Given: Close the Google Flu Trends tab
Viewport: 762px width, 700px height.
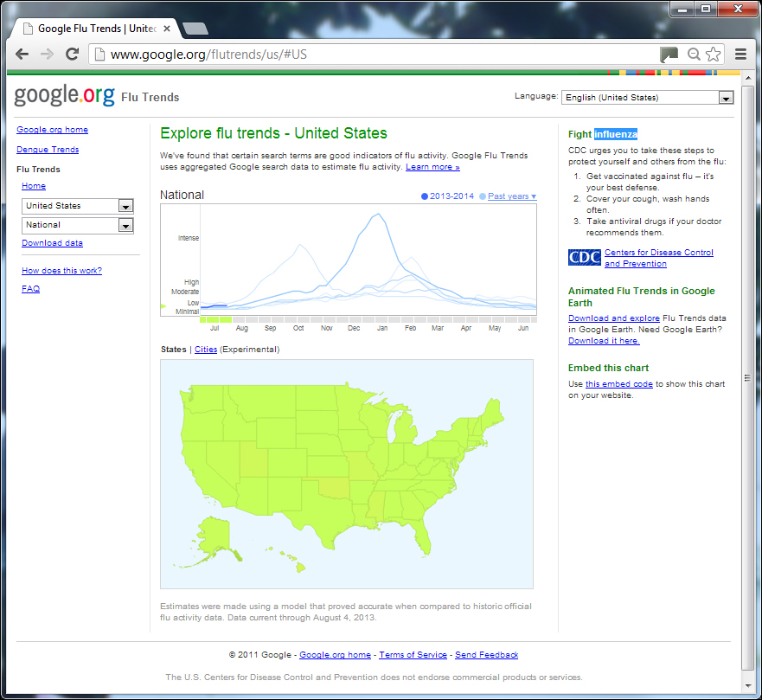Looking at the screenshot, I should click(167, 29).
